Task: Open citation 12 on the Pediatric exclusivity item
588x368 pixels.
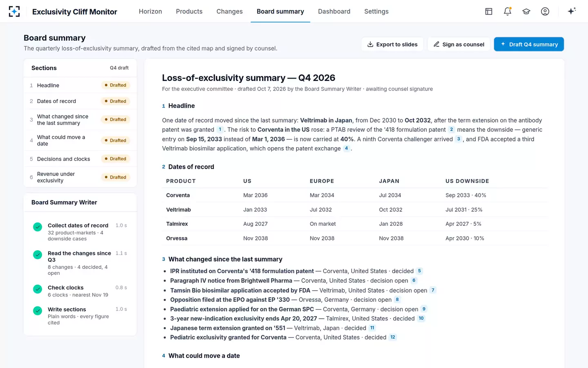Action: [392, 337]
